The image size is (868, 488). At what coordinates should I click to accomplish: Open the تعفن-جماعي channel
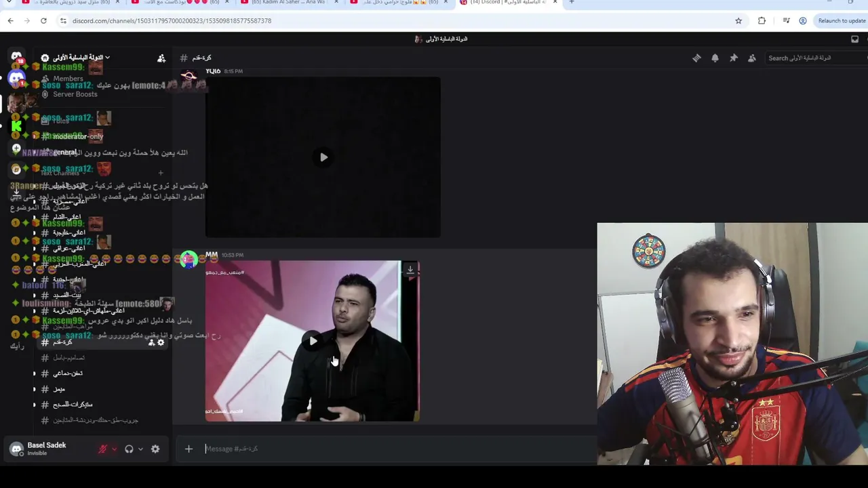[68, 373]
